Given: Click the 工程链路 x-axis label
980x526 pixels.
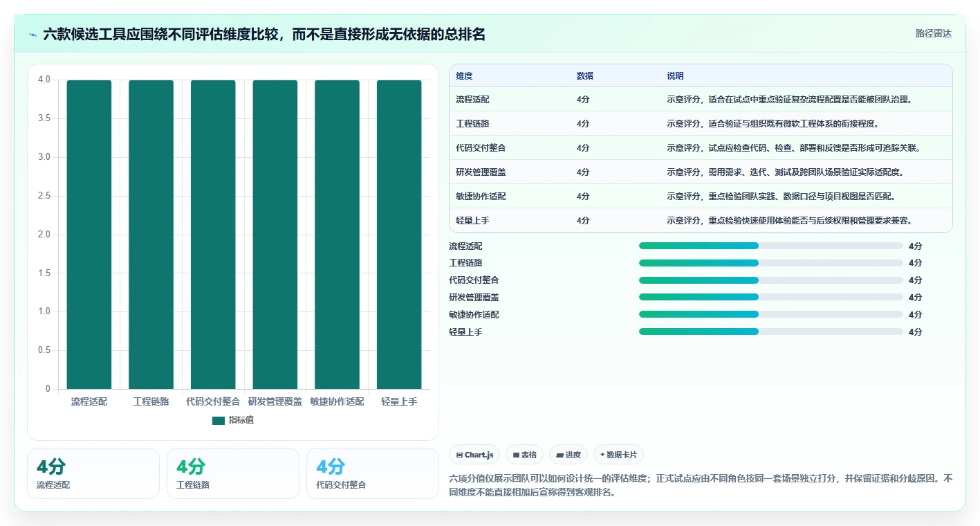Looking at the screenshot, I should coord(151,401).
